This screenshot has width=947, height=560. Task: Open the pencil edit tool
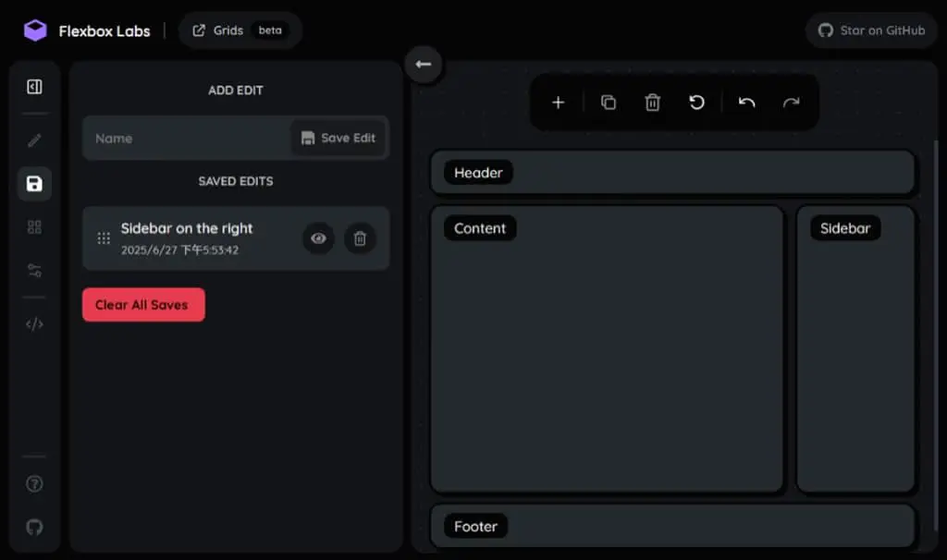point(34,140)
